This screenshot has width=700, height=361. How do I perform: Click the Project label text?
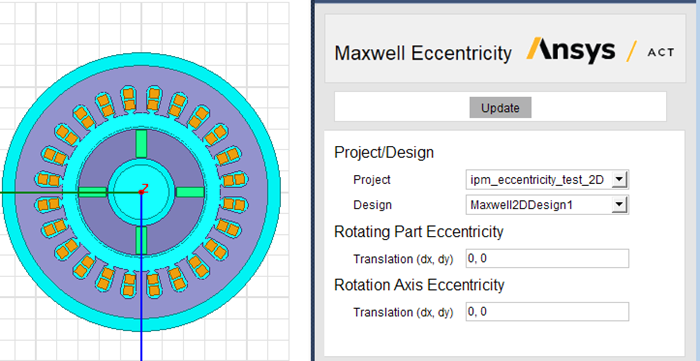pyautogui.click(x=372, y=180)
